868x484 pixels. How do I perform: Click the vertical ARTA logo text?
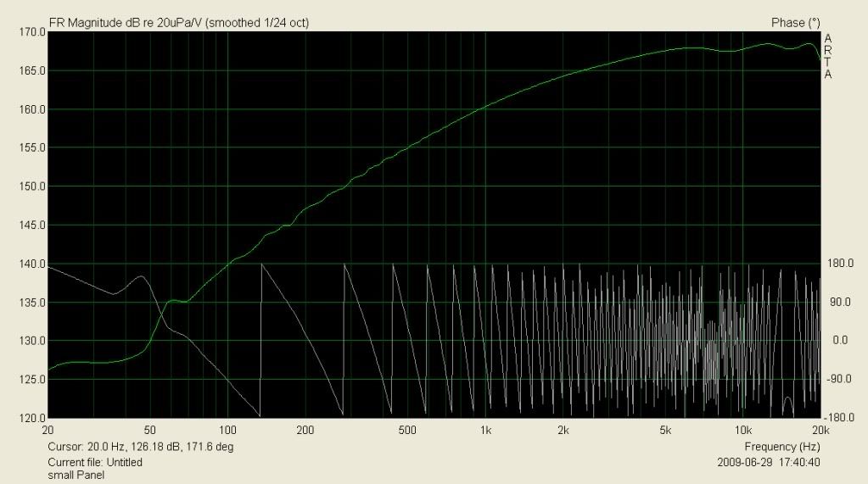827,56
